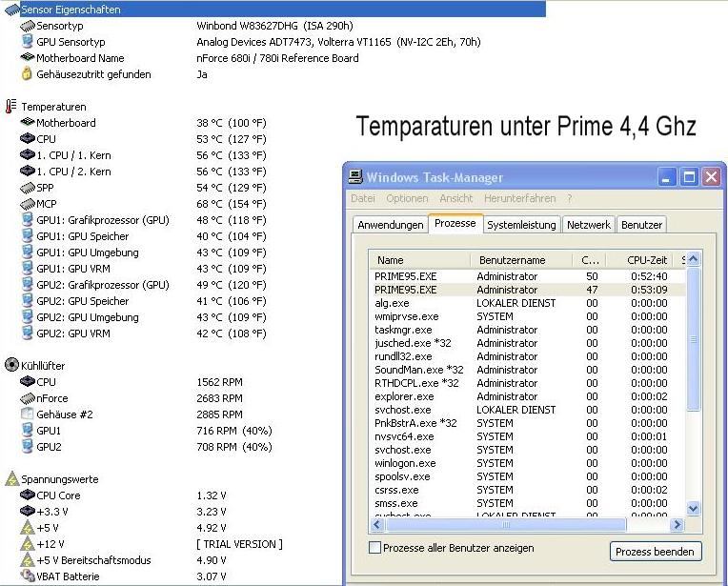Open the Herunterfahren menu
Screen dimensions: 728x586
(519, 198)
